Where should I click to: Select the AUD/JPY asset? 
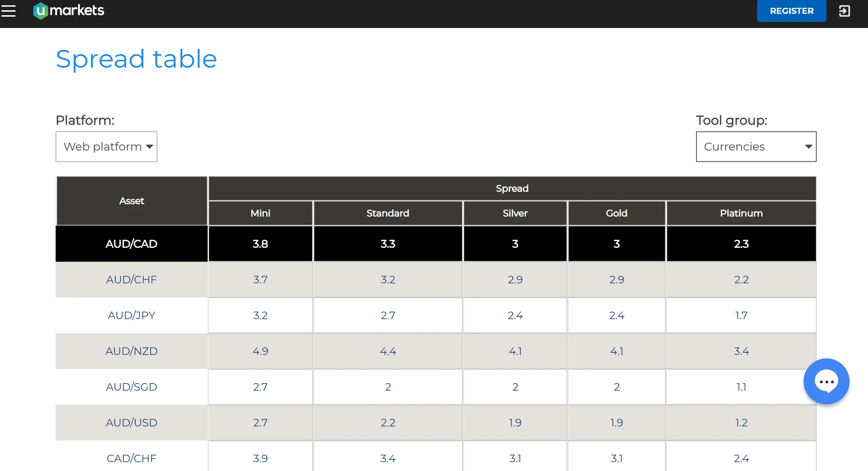point(131,315)
